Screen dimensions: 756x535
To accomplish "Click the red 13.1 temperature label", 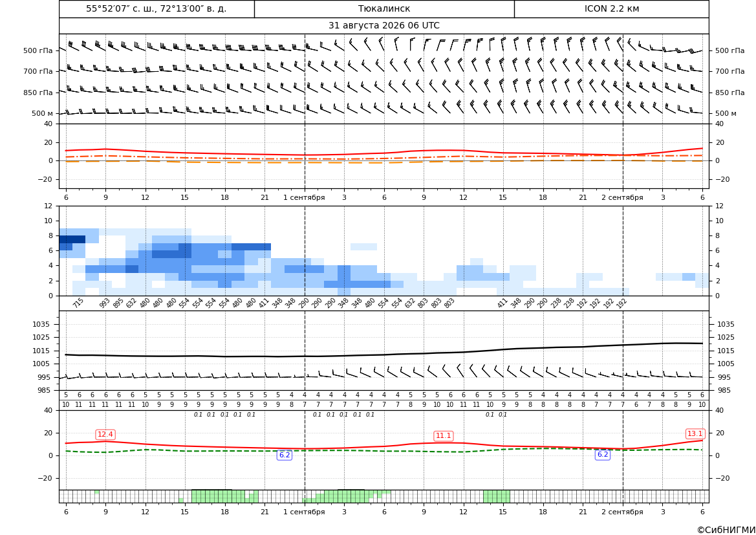I will [x=695, y=433].
